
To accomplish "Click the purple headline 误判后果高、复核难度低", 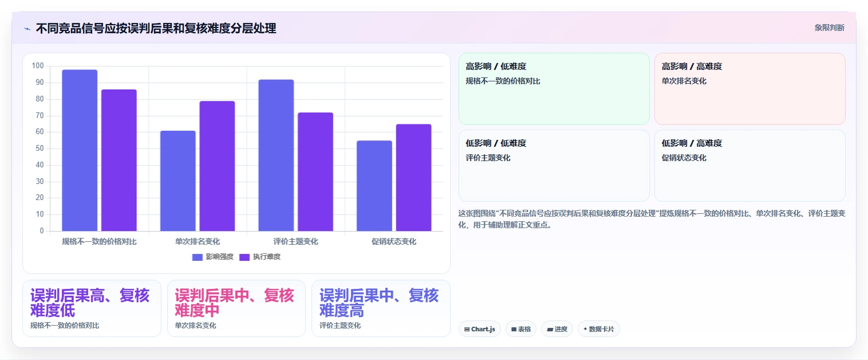I will click(90, 303).
